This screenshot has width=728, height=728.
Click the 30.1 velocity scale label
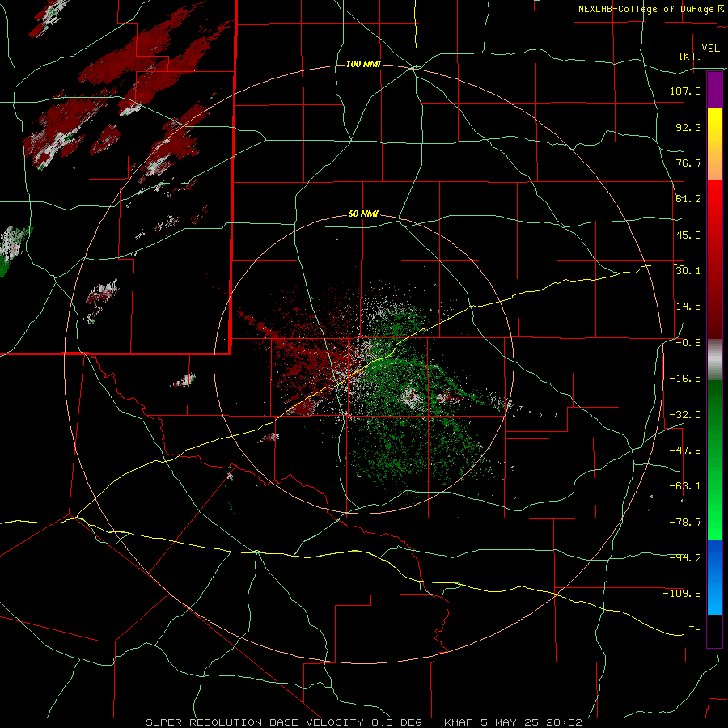pyautogui.click(x=688, y=271)
